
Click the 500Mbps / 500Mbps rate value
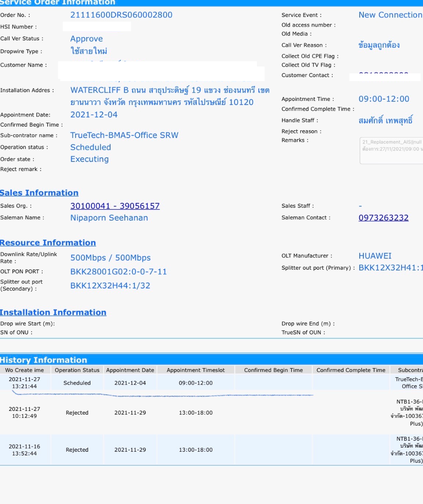pos(110,258)
